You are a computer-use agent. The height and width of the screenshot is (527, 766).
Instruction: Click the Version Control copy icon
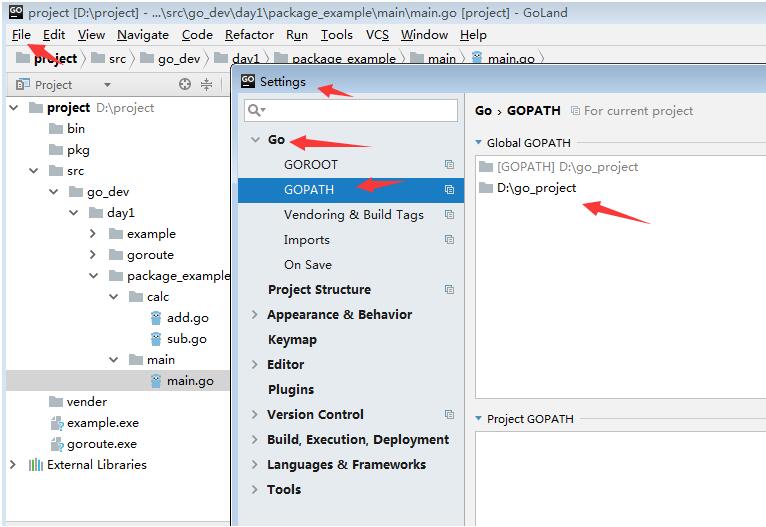449,414
